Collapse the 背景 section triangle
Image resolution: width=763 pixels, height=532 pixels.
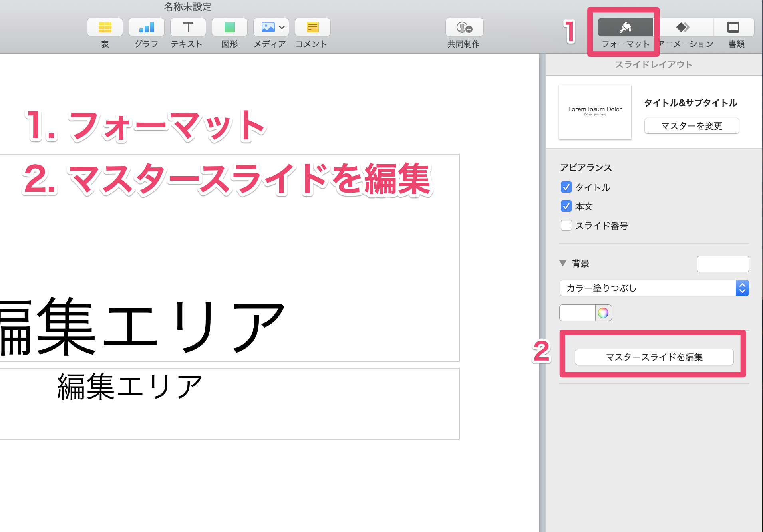[x=563, y=264]
